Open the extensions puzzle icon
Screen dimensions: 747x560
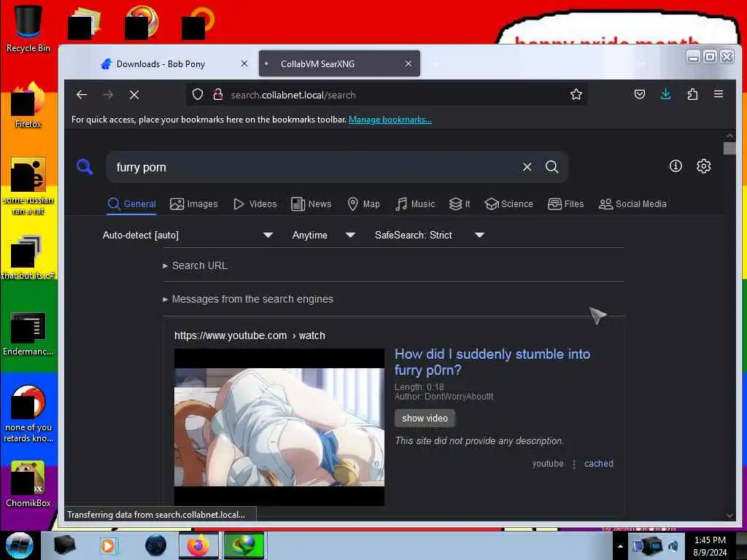pyautogui.click(x=692, y=94)
